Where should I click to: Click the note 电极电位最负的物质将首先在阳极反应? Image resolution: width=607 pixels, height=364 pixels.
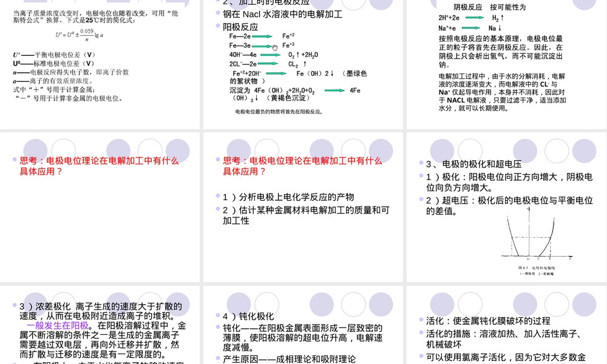point(279,112)
